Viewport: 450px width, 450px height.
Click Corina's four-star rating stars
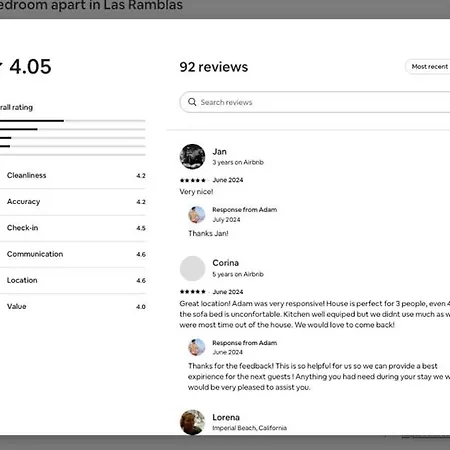[x=193, y=292]
